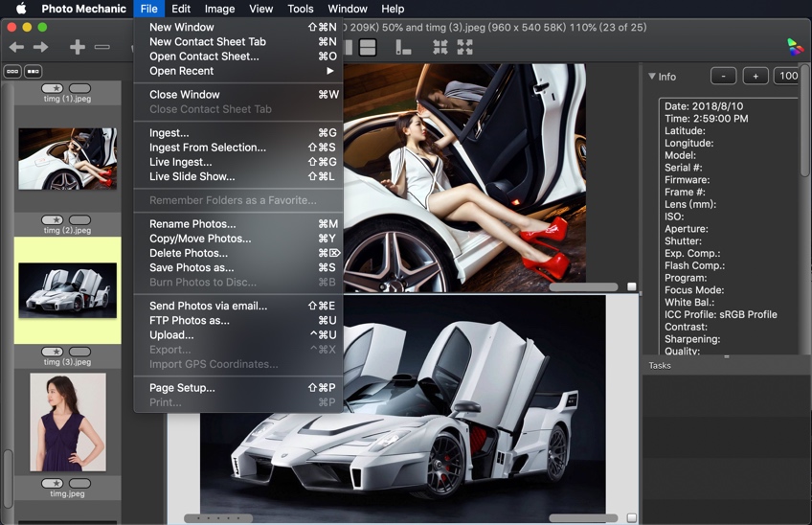Image resolution: width=812 pixels, height=525 pixels.
Task: Click the shrink-to-fit arrows icon
Action: click(440, 47)
